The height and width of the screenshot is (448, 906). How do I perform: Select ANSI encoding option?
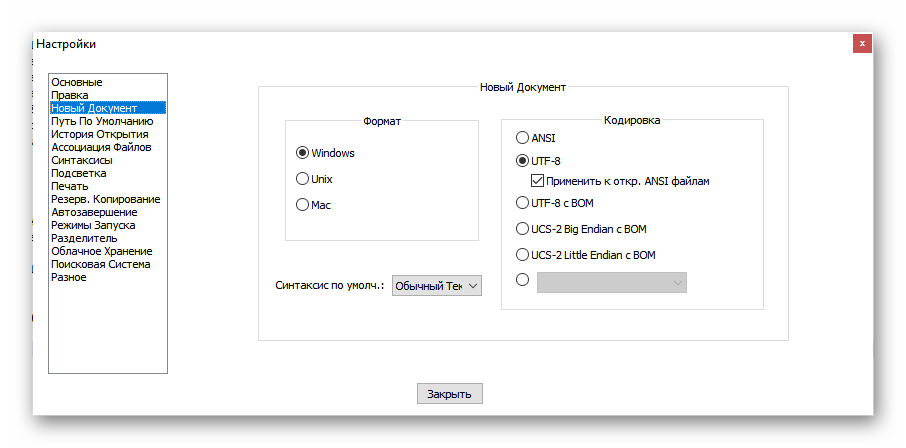(522, 137)
